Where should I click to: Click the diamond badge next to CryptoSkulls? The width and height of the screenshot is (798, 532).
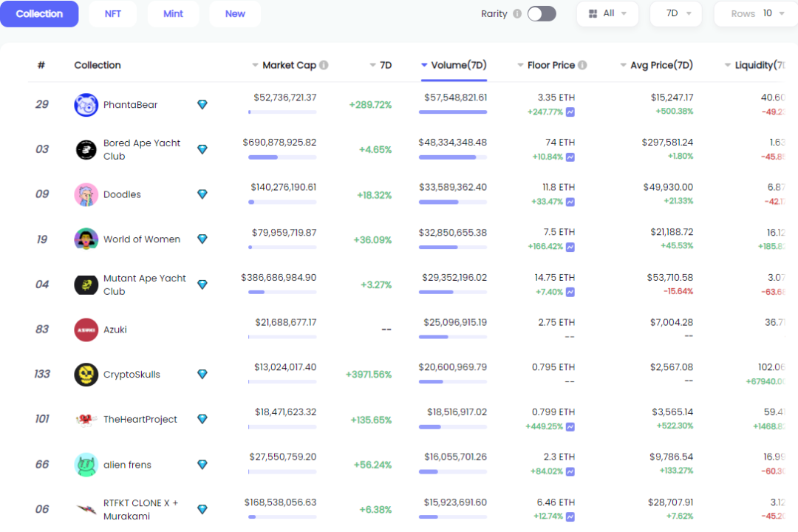202,374
